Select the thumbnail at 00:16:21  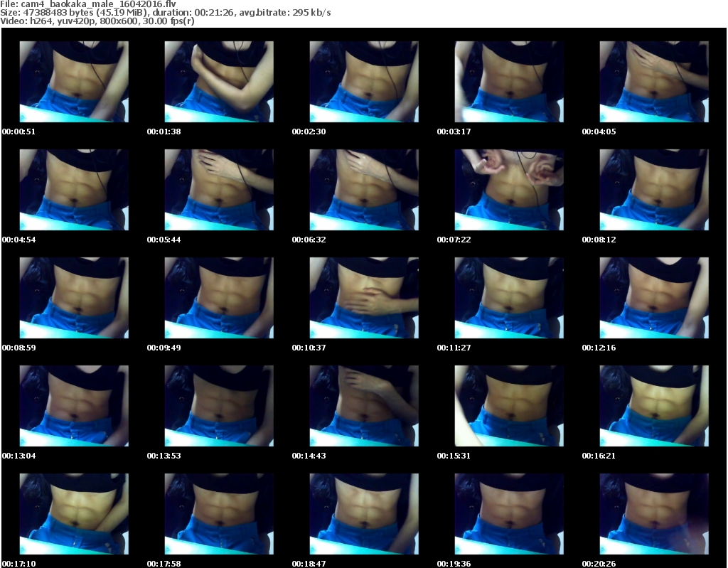tap(654, 406)
